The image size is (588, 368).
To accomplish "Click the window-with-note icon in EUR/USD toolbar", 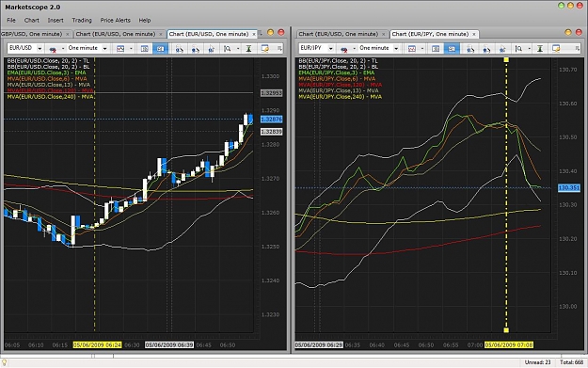I will [x=265, y=49].
